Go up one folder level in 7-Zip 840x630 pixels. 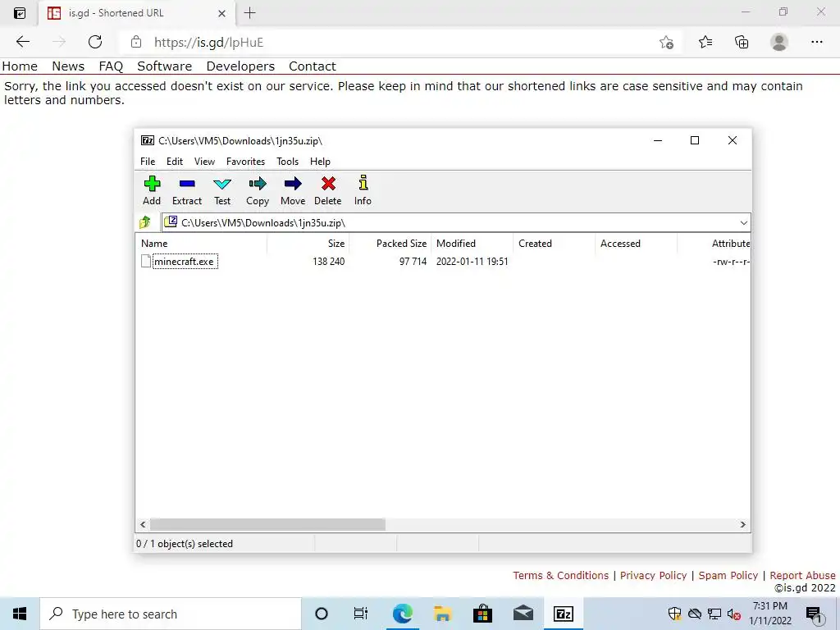[145, 222]
